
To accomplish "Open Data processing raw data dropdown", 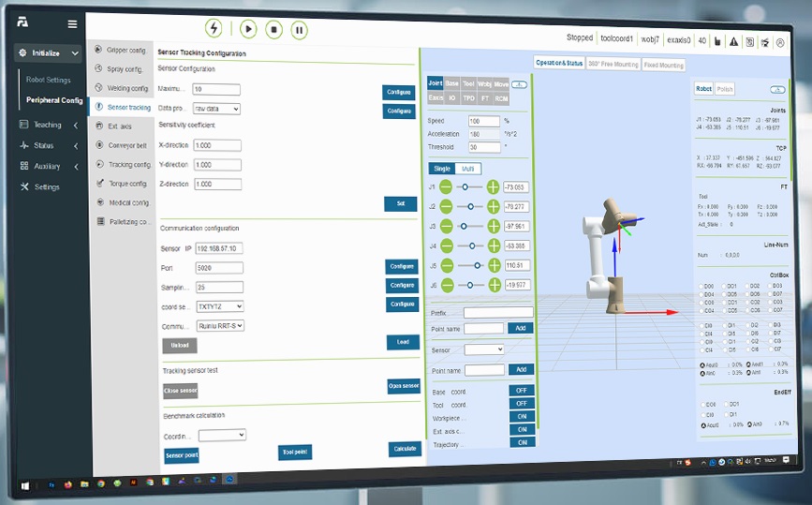I will coord(216,109).
